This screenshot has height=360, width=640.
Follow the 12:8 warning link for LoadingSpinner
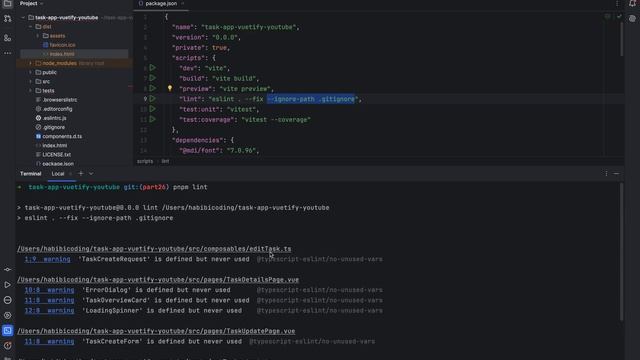[x=49, y=311]
